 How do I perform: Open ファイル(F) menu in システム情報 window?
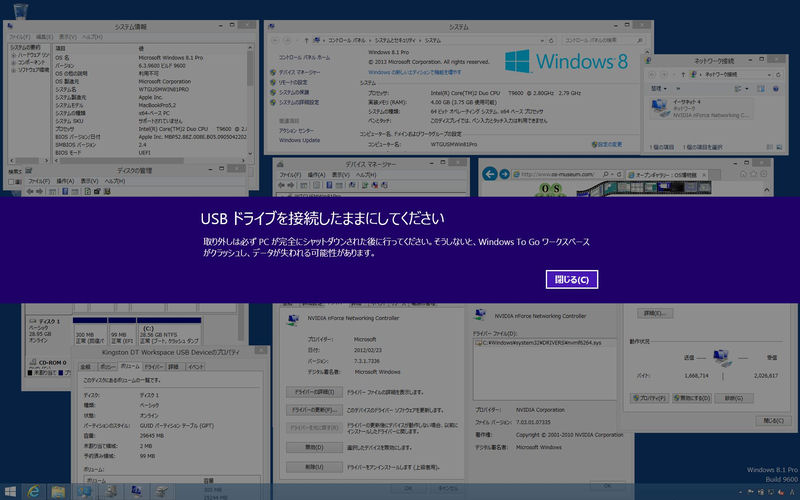click(x=20, y=37)
